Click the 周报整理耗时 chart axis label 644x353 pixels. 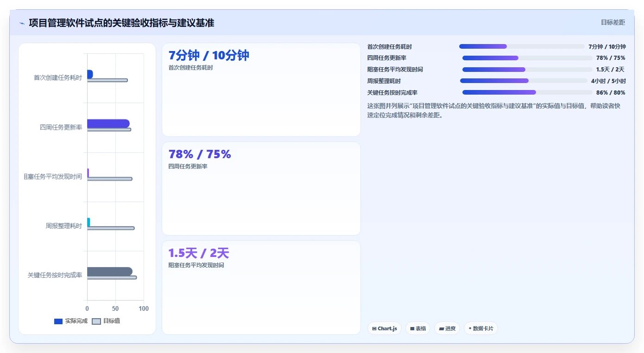[64, 226]
